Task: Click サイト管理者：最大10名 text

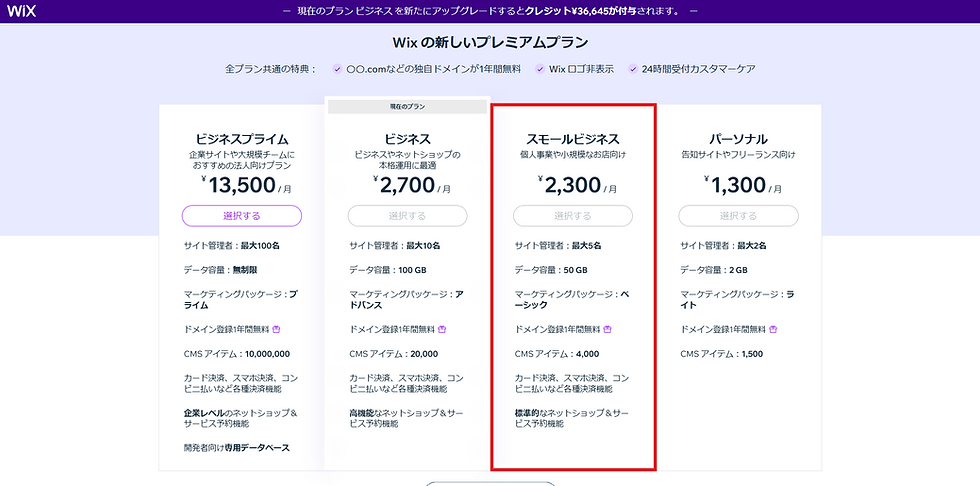Action: coord(395,245)
